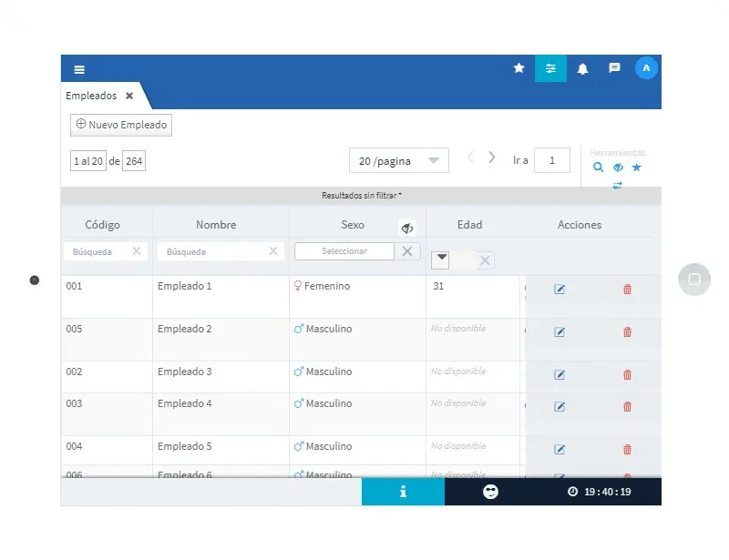Sort by Nombre column header

click(216, 225)
